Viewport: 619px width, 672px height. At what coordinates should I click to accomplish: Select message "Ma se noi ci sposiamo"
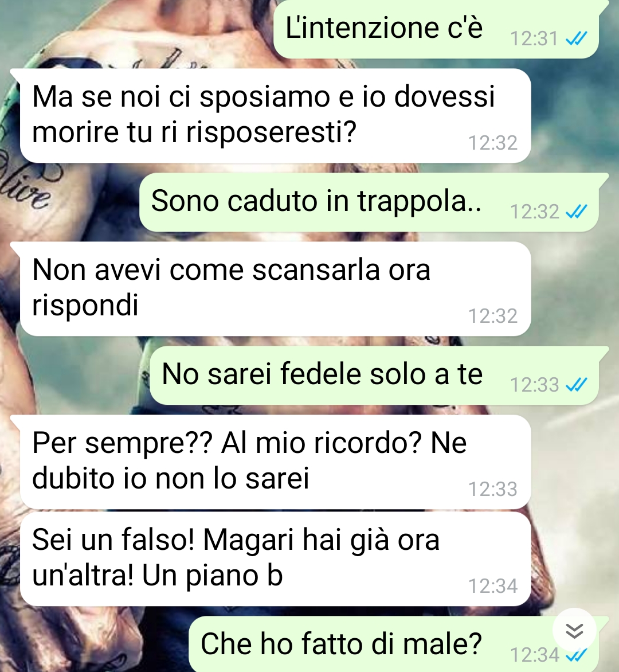pos(275,115)
